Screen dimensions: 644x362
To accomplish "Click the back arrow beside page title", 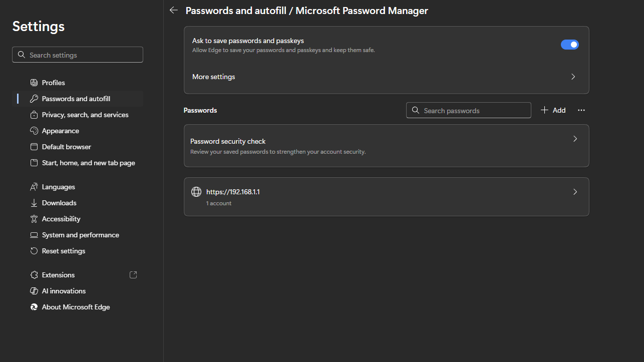I will pyautogui.click(x=174, y=10).
